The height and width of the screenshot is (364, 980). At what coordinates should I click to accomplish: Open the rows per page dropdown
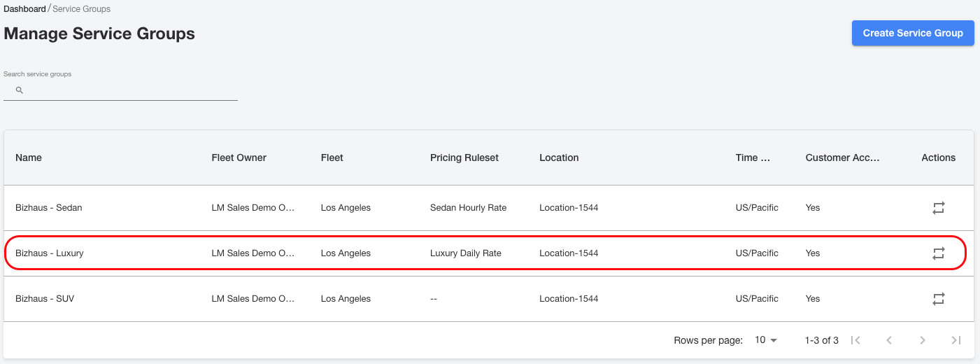766,340
